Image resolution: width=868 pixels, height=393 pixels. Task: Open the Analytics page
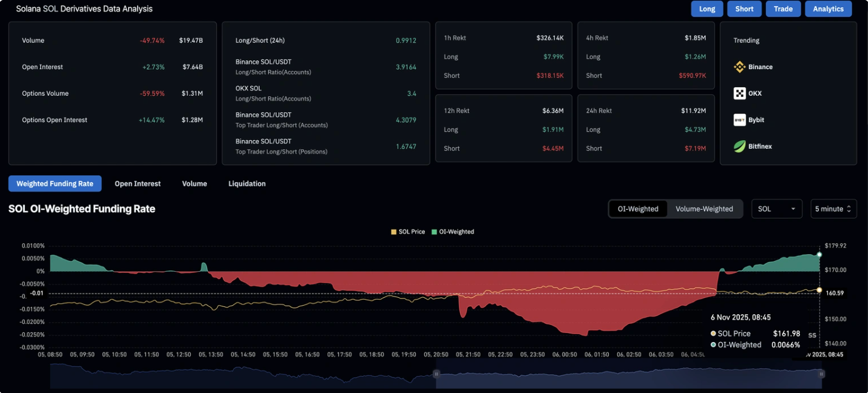tap(829, 8)
